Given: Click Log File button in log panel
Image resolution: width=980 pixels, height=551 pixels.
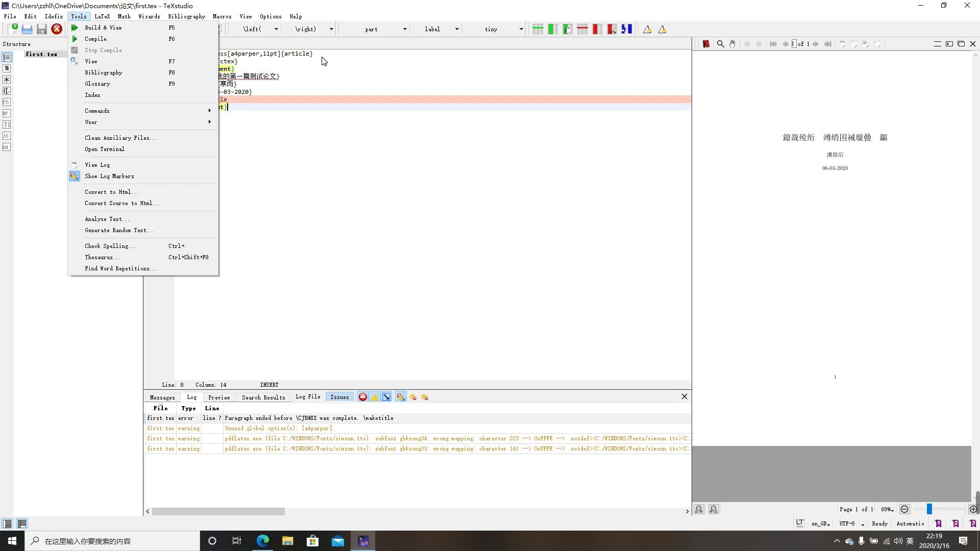Looking at the screenshot, I should click(x=308, y=397).
